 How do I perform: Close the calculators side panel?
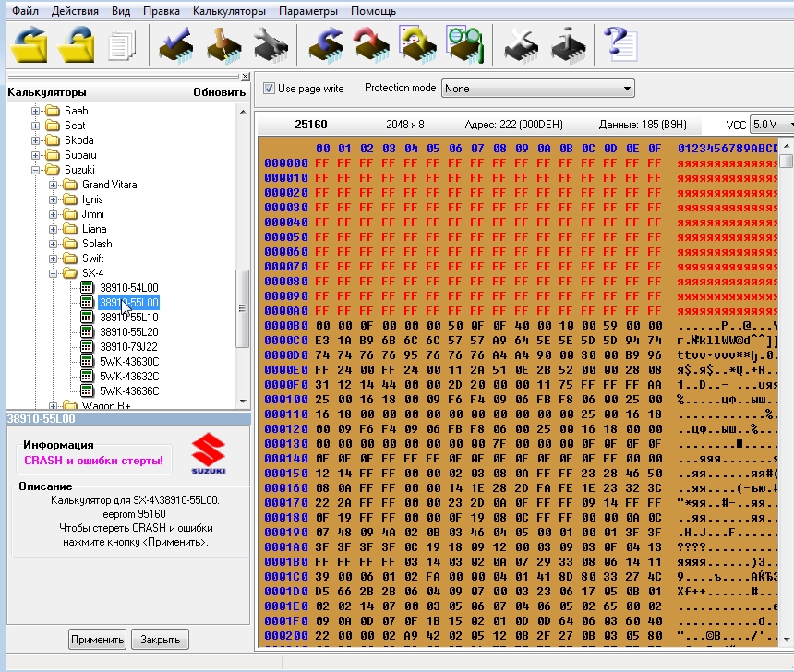coord(245,77)
